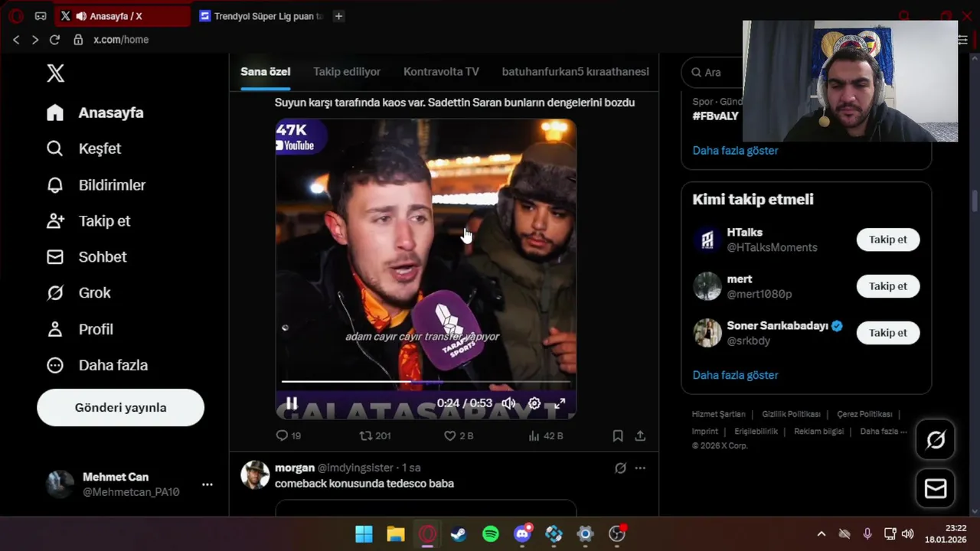Show hidden system tray icons
The width and height of the screenshot is (980, 551).
pyautogui.click(x=822, y=534)
